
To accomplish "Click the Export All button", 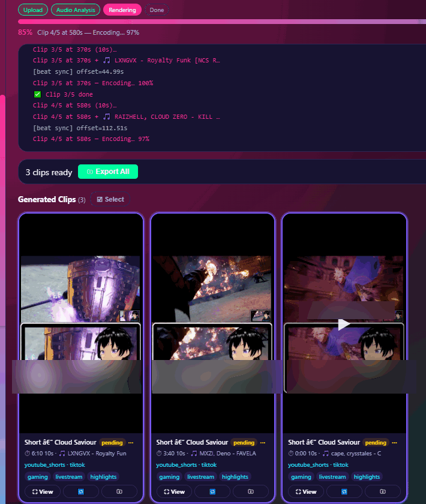I will [108, 172].
